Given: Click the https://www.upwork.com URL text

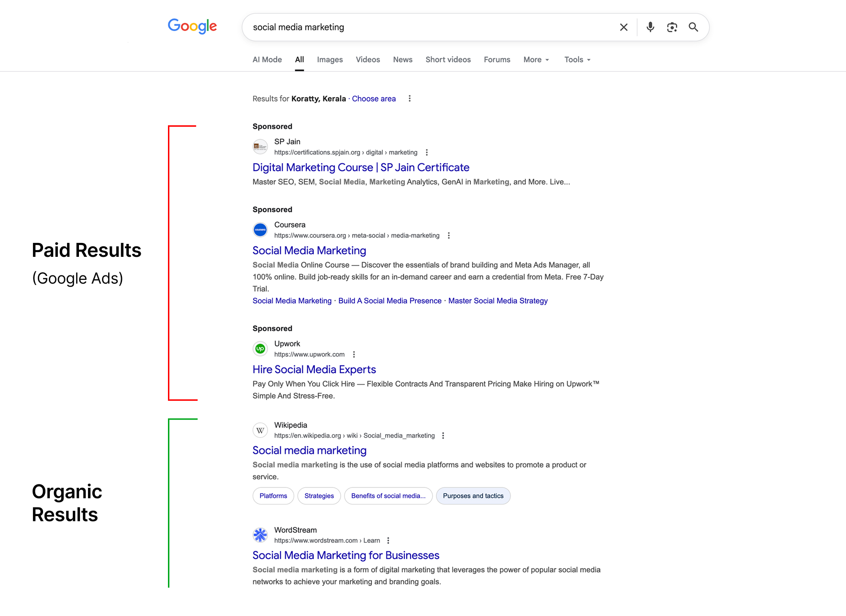Looking at the screenshot, I should coord(309,354).
